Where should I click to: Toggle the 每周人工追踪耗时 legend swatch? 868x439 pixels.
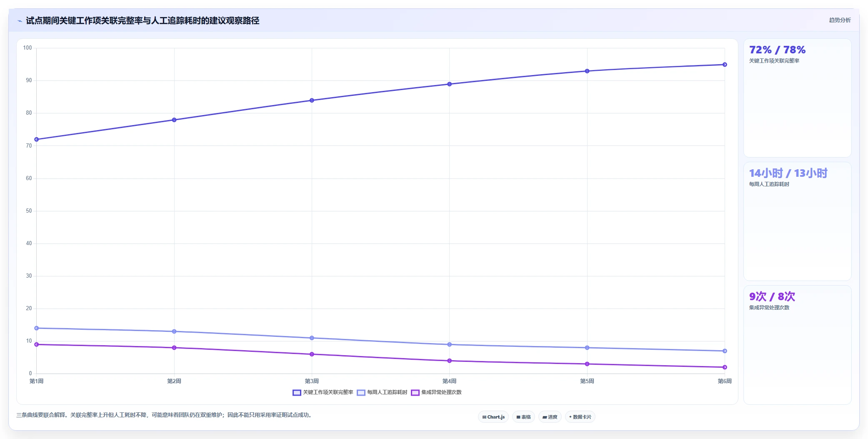click(x=361, y=392)
